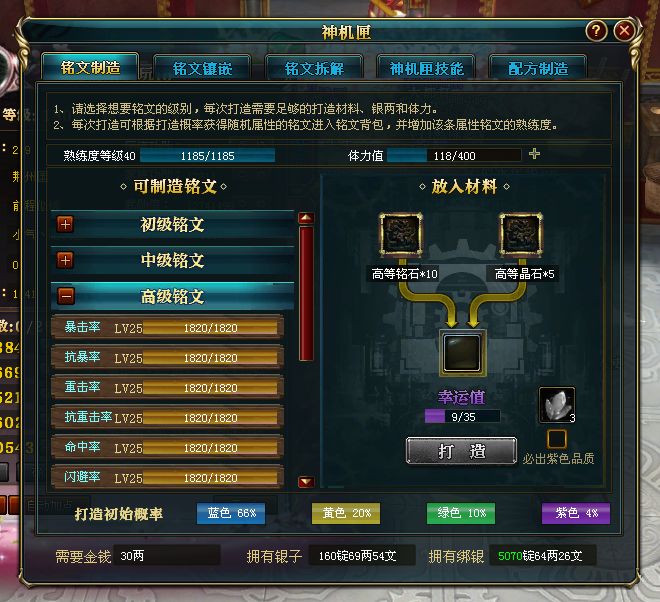The height and width of the screenshot is (602, 660).
Task: Expand the 初级铭文 category
Action: pos(65,224)
